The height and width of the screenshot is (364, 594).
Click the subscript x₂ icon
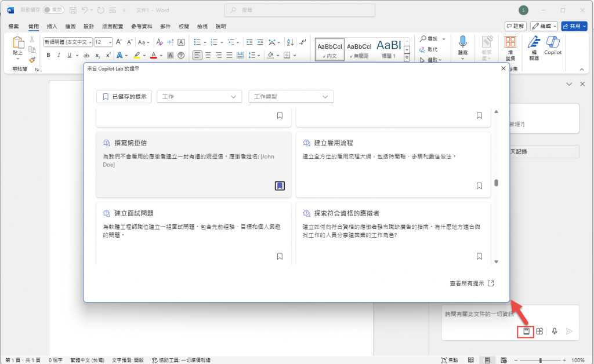[x=97, y=55]
